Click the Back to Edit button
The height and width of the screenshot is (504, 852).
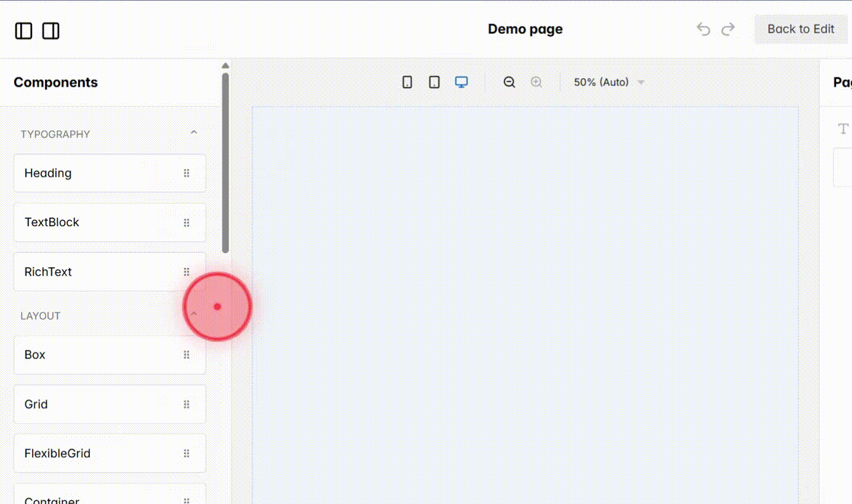[x=801, y=29]
